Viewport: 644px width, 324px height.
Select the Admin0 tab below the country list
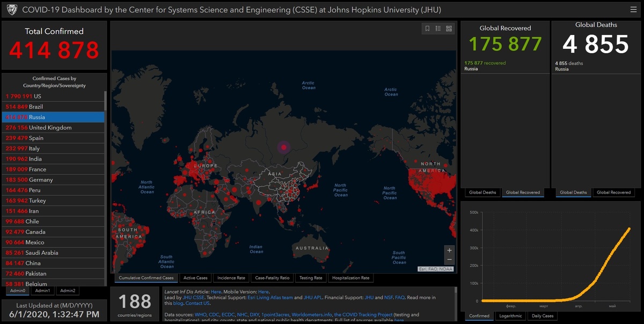coord(18,291)
